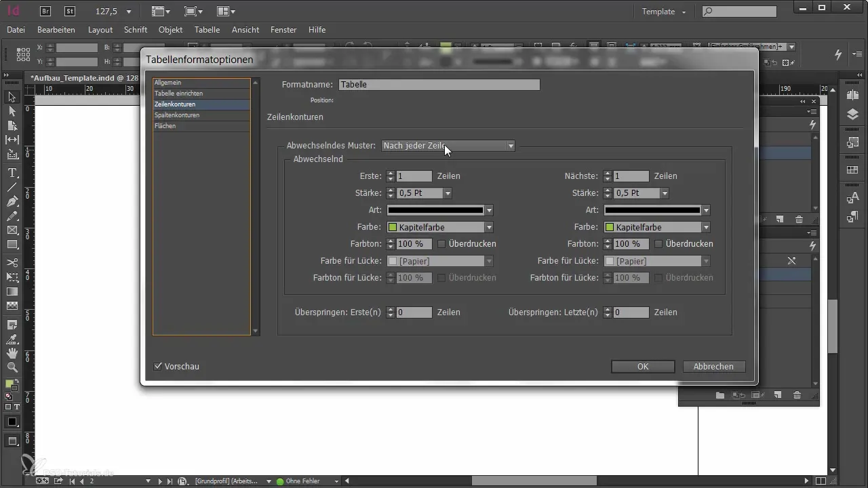Click the Erste Zeilen number field
The image size is (868, 488).
(x=414, y=176)
